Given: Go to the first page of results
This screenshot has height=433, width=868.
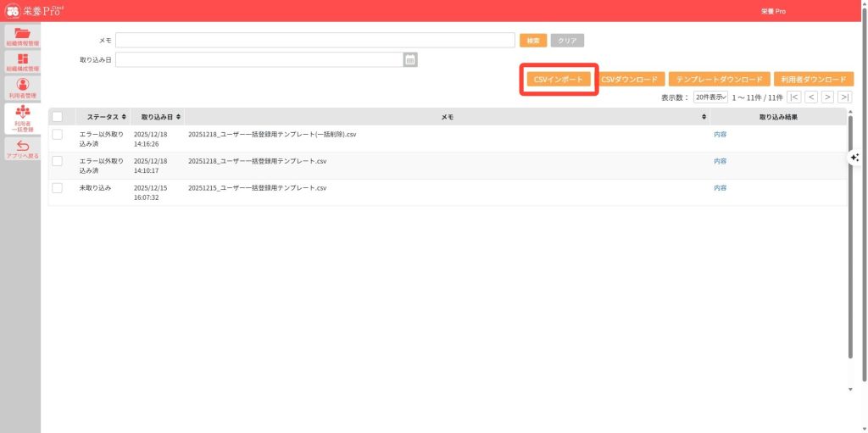Looking at the screenshot, I should pos(794,97).
